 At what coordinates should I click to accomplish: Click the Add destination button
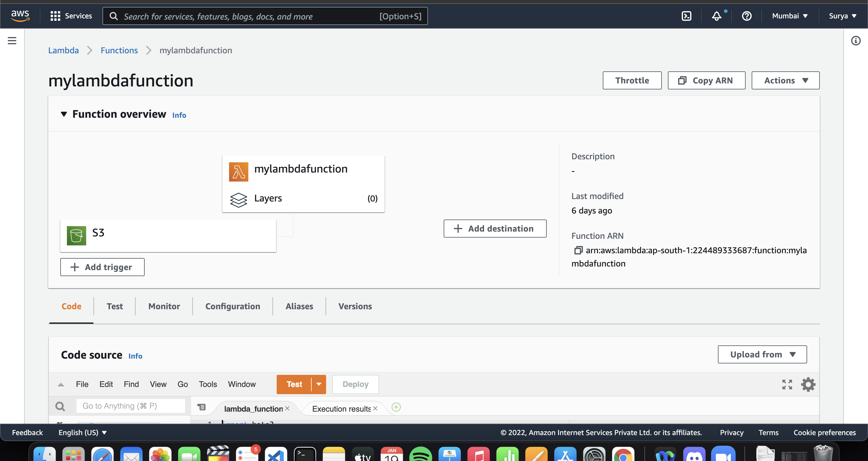pos(495,228)
